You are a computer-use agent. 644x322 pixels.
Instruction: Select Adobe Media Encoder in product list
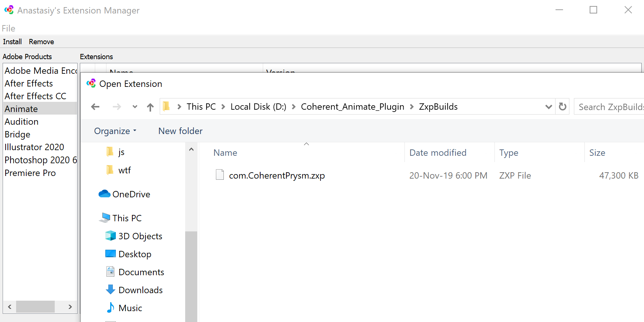pos(40,70)
